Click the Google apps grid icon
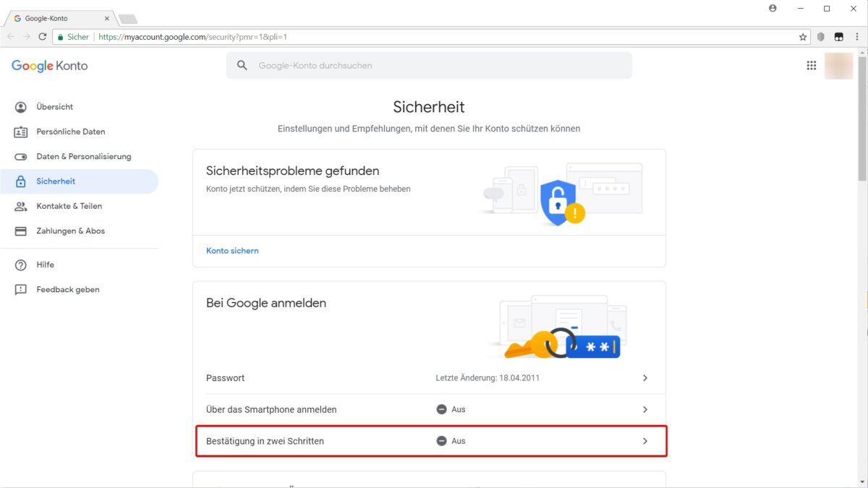The image size is (868, 488). pyautogui.click(x=812, y=66)
